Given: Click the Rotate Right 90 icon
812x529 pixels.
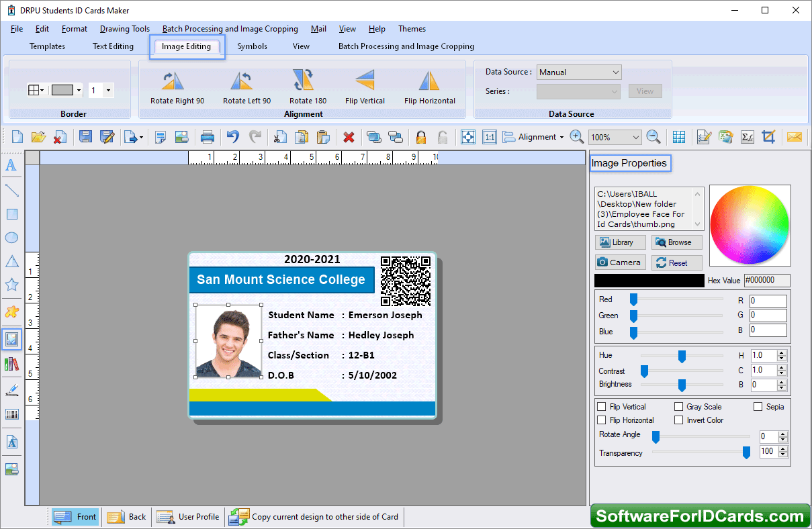Looking at the screenshot, I should click(x=173, y=81).
